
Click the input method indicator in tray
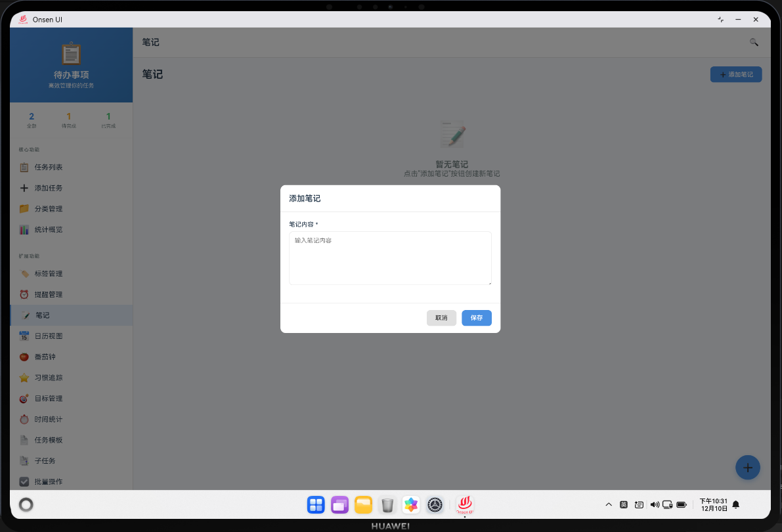(623, 504)
